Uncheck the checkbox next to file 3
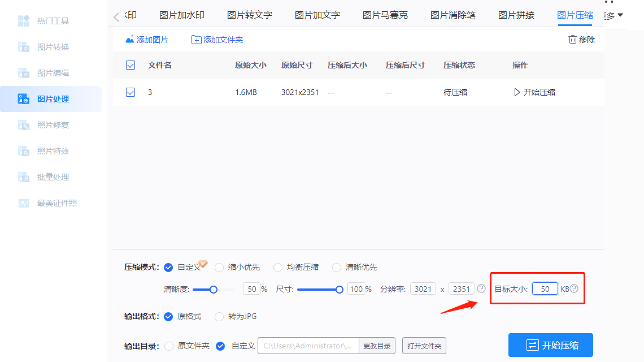644x362 pixels. click(x=130, y=92)
